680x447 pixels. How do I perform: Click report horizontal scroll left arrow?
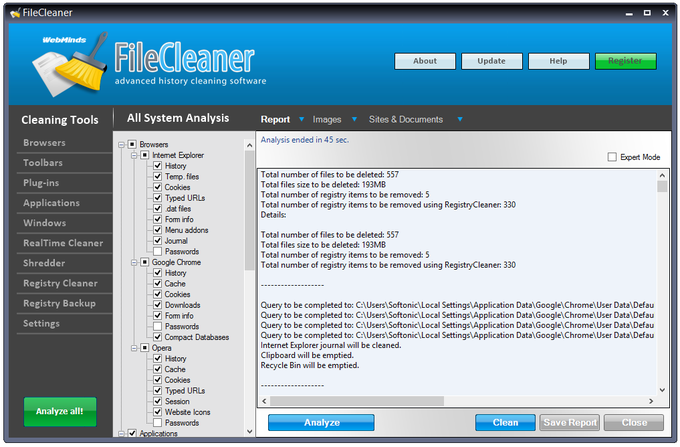[x=265, y=401]
